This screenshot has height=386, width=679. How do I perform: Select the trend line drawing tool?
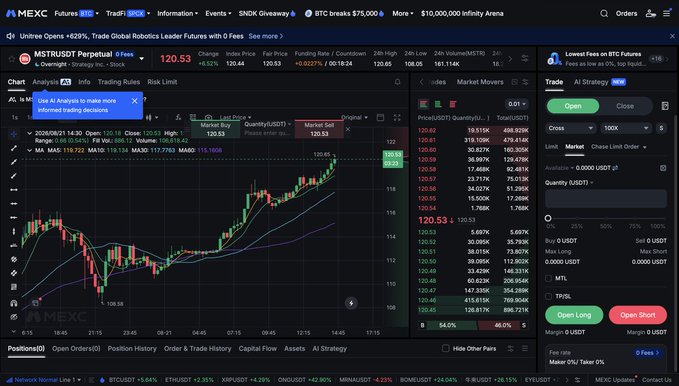(14, 148)
